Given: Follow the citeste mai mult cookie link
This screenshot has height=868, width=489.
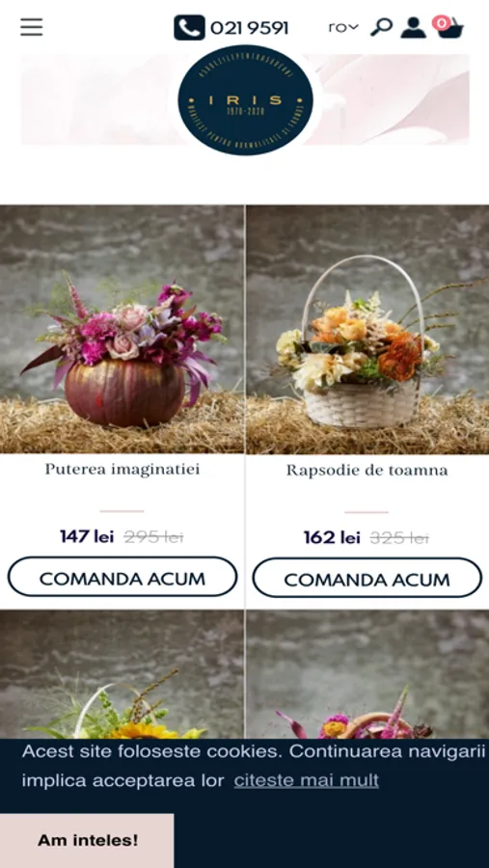Looking at the screenshot, I should (307, 780).
